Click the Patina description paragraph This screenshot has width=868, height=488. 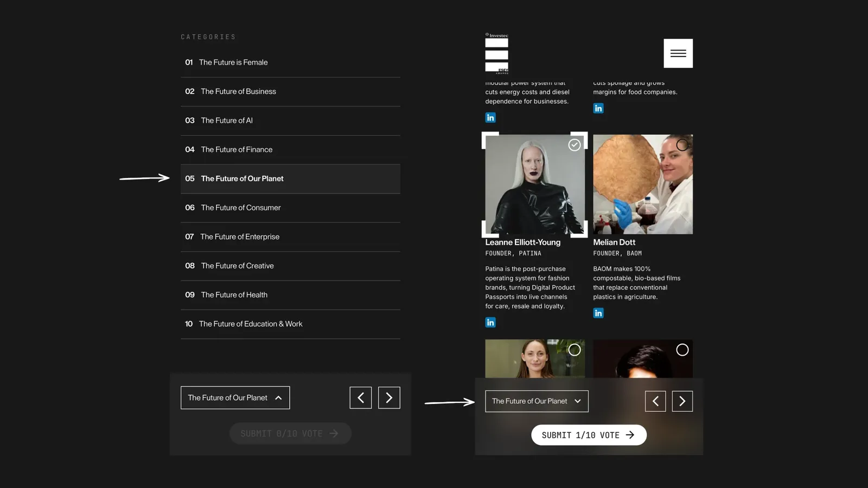point(530,287)
